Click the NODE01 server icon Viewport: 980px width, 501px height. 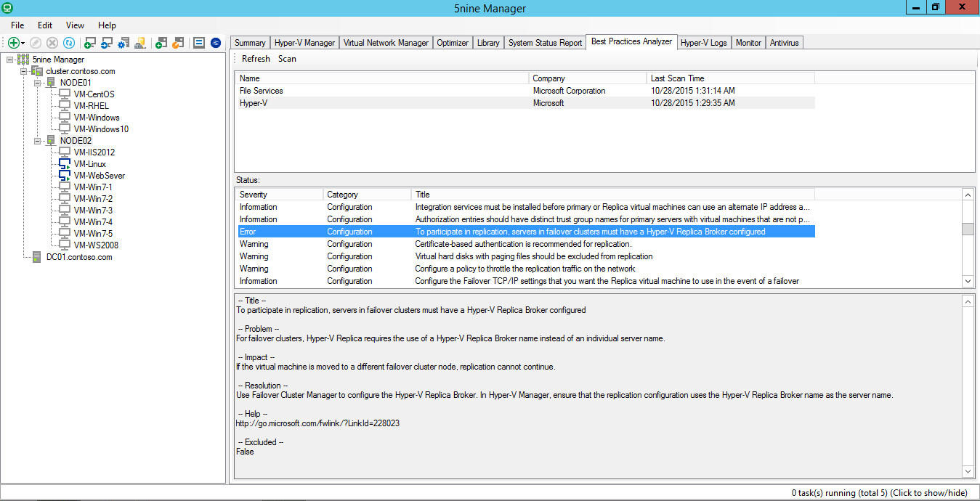pyautogui.click(x=52, y=83)
